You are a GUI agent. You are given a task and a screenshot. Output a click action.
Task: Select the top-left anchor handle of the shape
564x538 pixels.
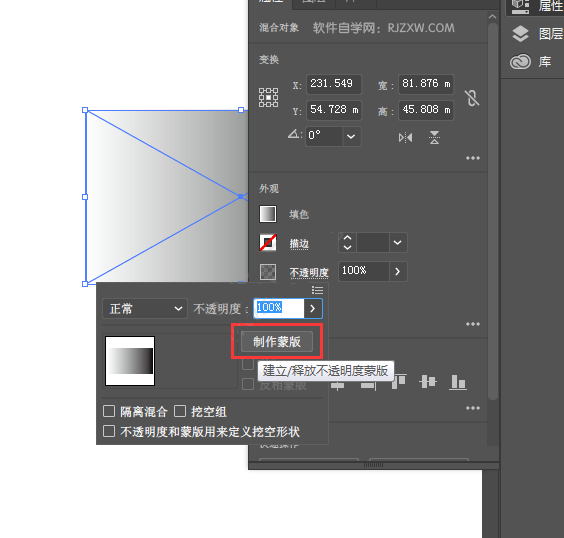(x=85, y=110)
